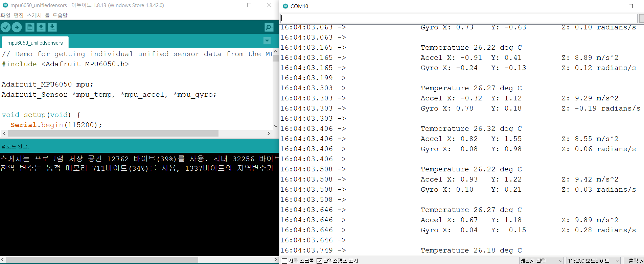This screenshot has height=264, width=644.
Task: Expand the tab options dropdown arrow
Action: [267, 41]
